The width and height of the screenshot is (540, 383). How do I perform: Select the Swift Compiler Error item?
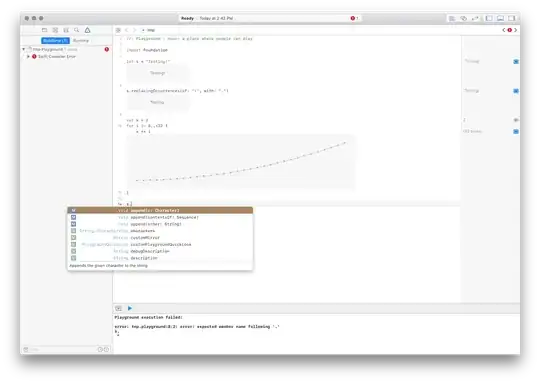57,56
